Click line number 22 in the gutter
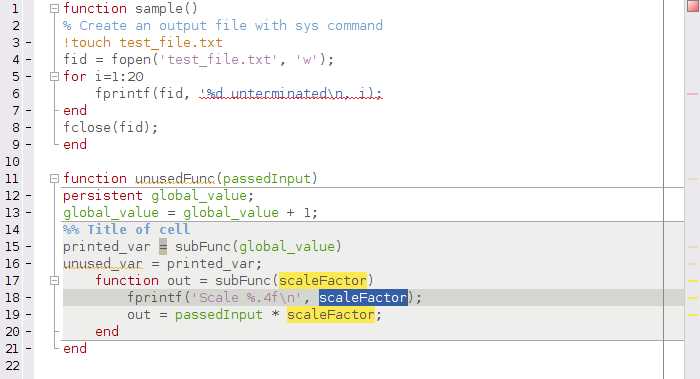Screen dimensions: 700x379 [12, 366]
